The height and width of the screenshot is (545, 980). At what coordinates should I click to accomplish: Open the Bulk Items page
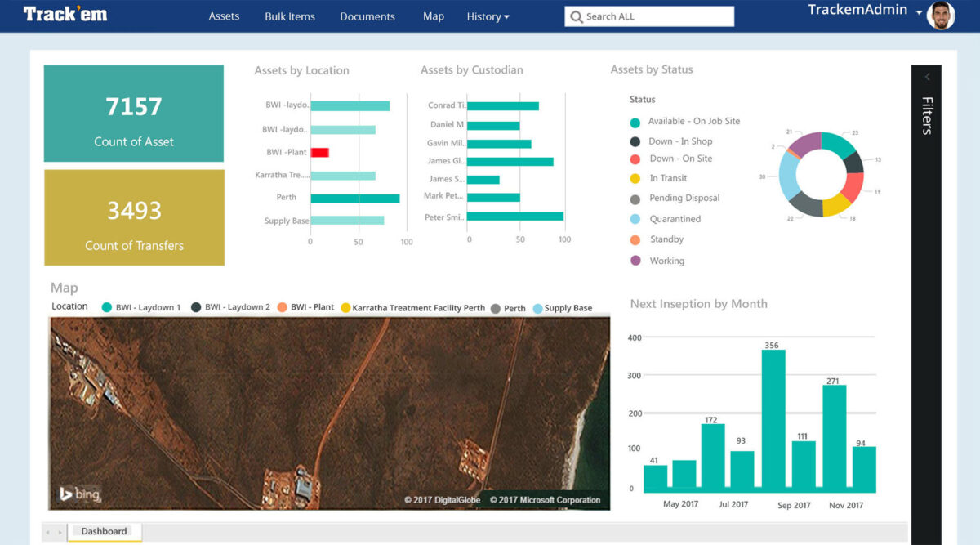(x=289, y=16)
